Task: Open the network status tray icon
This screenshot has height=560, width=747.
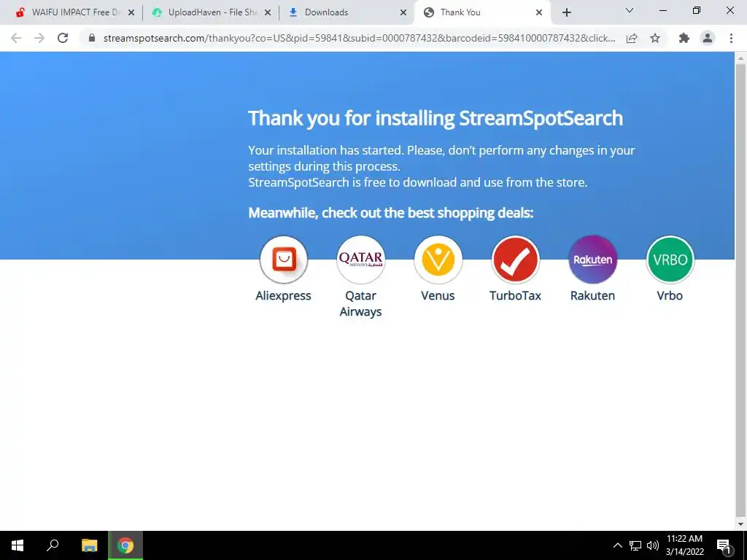Action: pos(635,545)
